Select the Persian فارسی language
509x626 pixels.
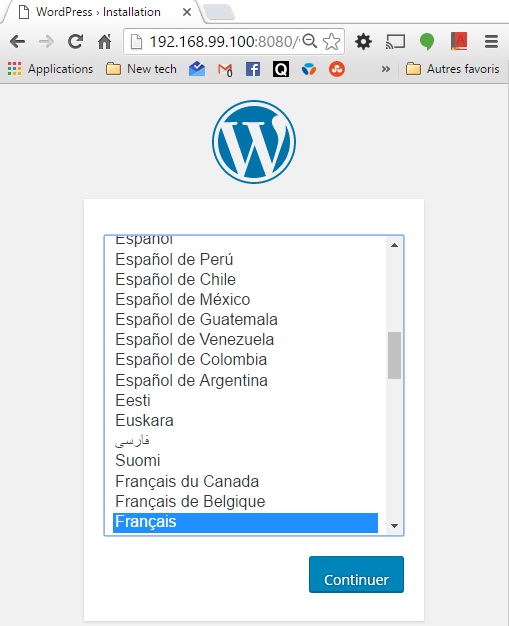click(246, 440)
